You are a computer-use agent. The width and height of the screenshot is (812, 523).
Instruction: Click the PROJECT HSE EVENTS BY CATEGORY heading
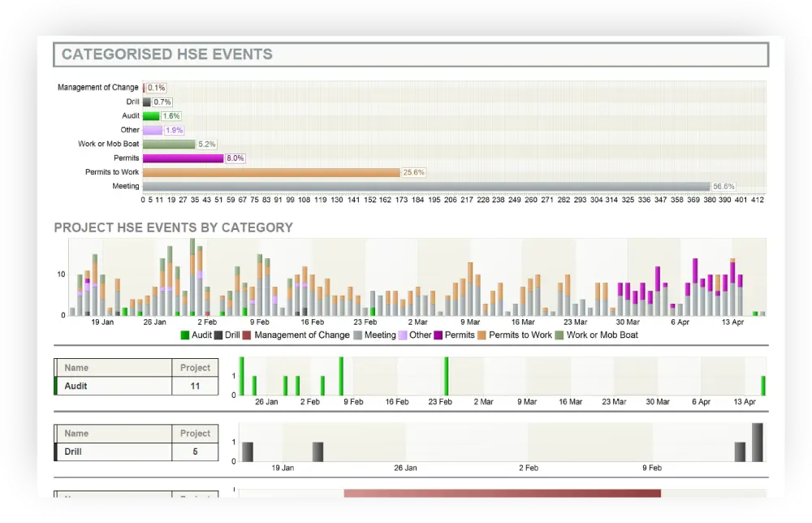coord(174,228)
